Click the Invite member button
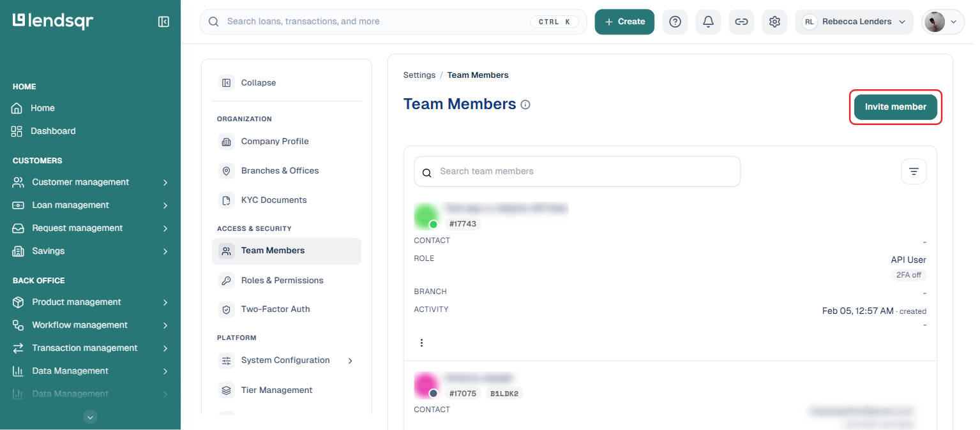This screenshot has width=980, height=430. point(896,107)
